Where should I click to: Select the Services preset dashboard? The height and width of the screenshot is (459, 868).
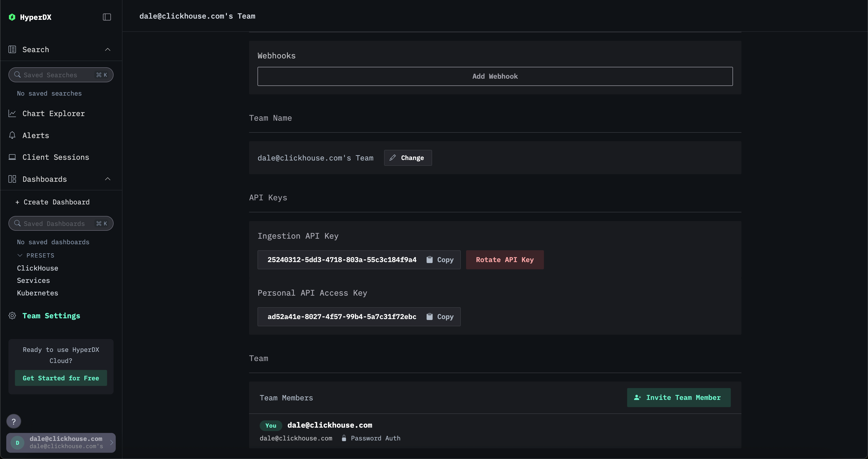pos(34,281)
